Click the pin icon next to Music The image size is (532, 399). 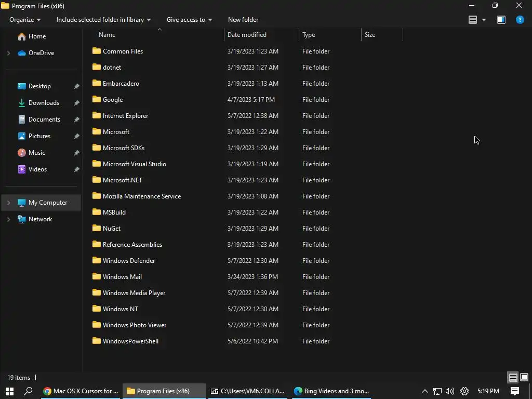tap(77, 153)
